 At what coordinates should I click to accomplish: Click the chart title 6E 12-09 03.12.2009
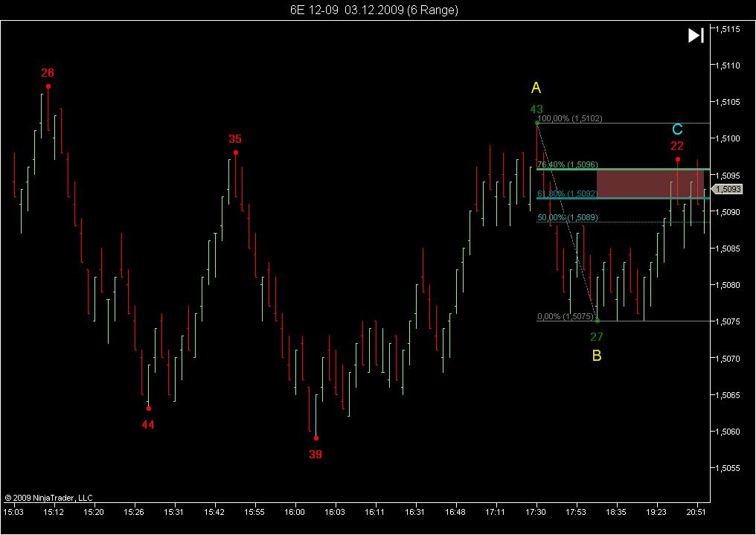click(x=374, y=10)
